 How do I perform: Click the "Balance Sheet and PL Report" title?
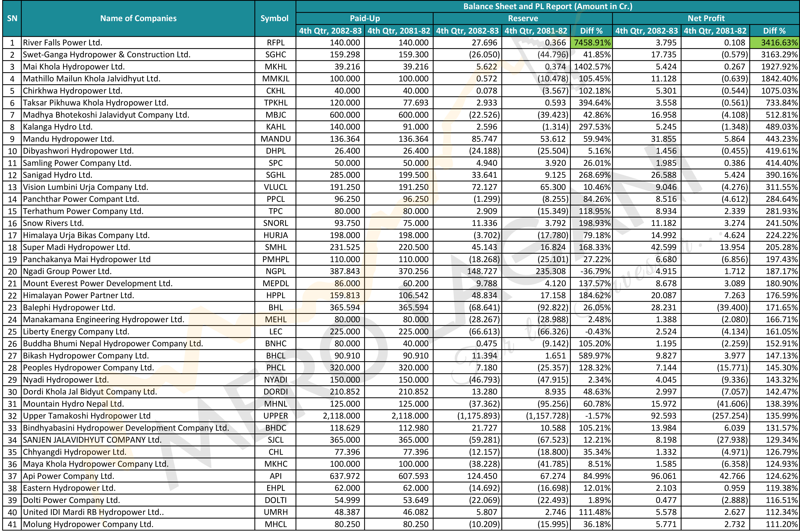click(548, 6)
